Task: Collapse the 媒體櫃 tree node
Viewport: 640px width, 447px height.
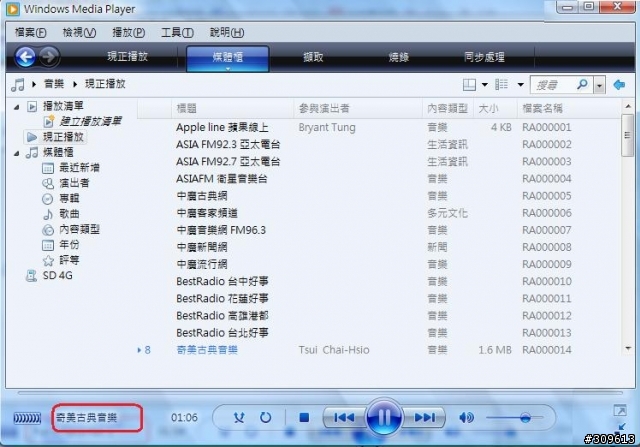Action: coord(16,153)
